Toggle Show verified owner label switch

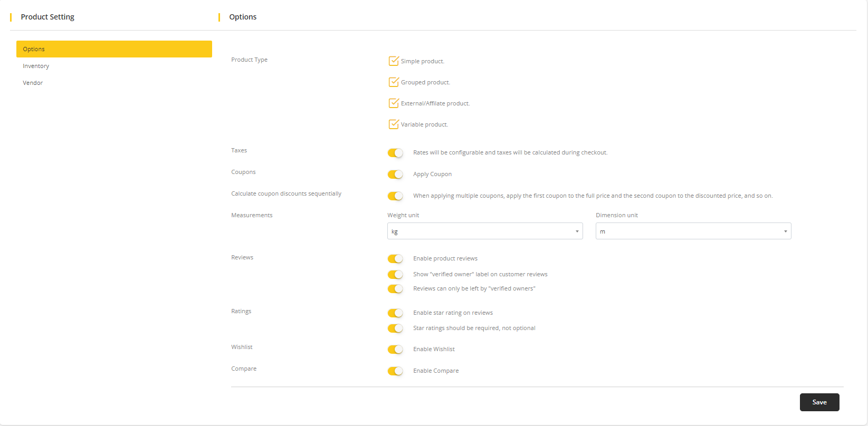coord(395,275)
